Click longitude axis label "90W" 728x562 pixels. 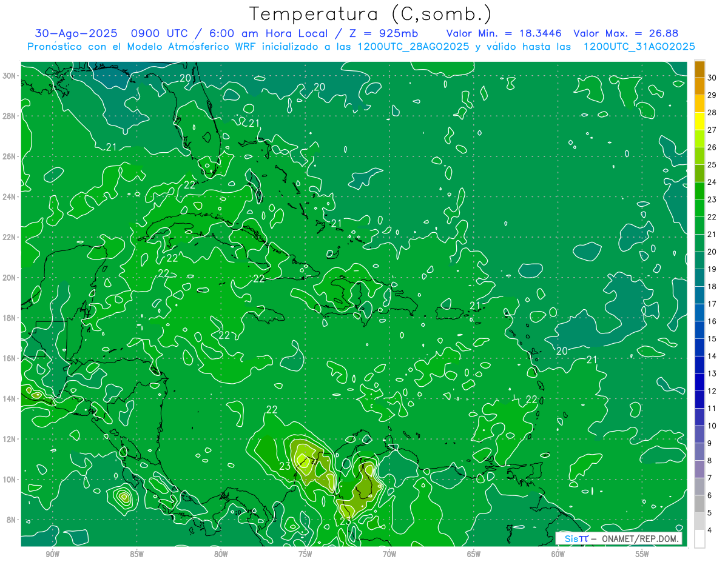pos(52,554)
